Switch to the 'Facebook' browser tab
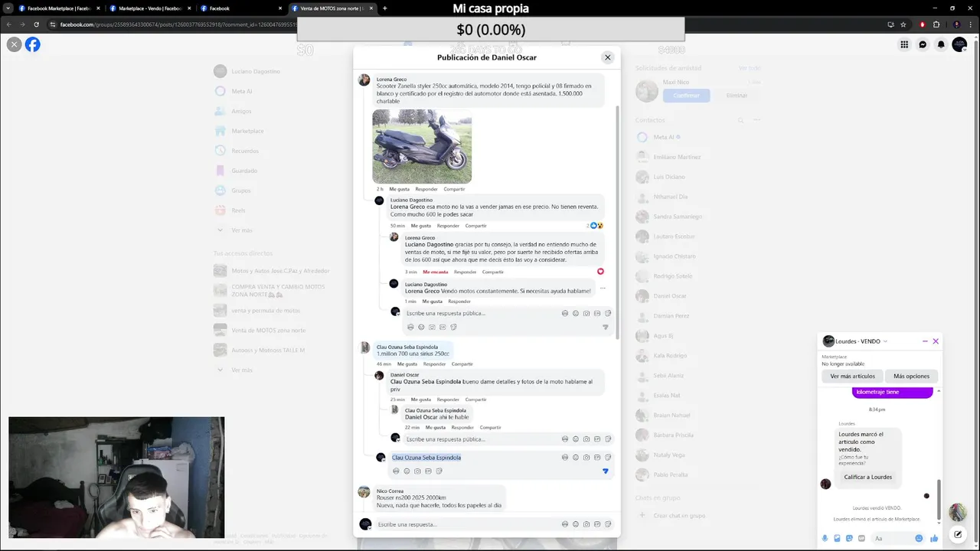Screen dimensions: 980x551 click(242, 8)
